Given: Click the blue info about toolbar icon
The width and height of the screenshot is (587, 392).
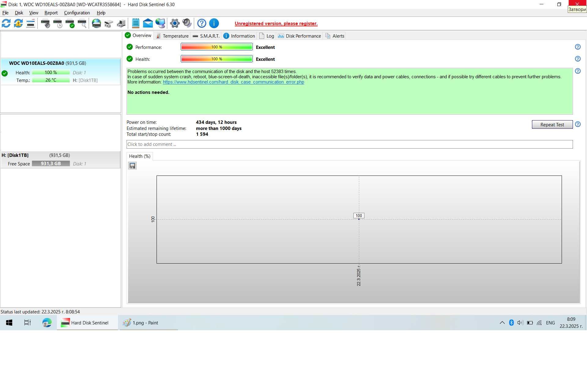Looking at the screenshot, I should click(x=214, y=23).
